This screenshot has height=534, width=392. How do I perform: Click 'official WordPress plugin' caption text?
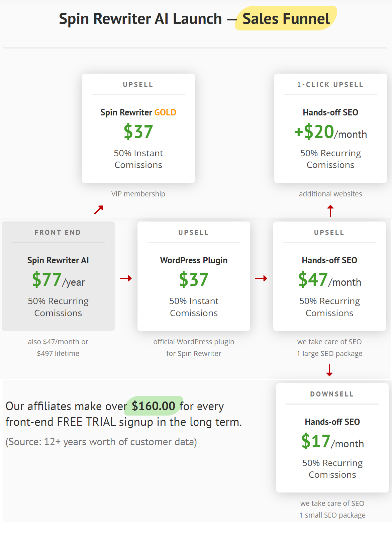click(x=194, y=342)
